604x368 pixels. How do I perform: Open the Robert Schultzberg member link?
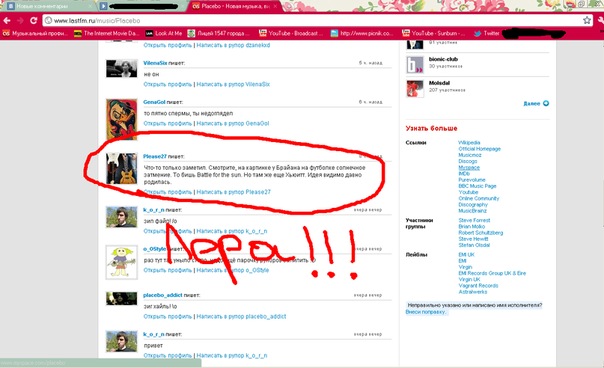point(481,233)
